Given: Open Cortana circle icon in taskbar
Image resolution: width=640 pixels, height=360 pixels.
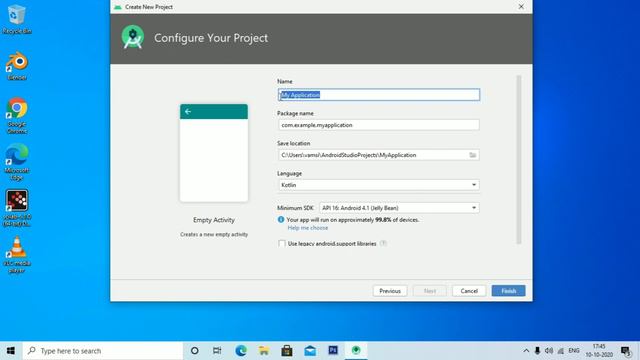Looking at the screenshot, I should click(195, 351).
